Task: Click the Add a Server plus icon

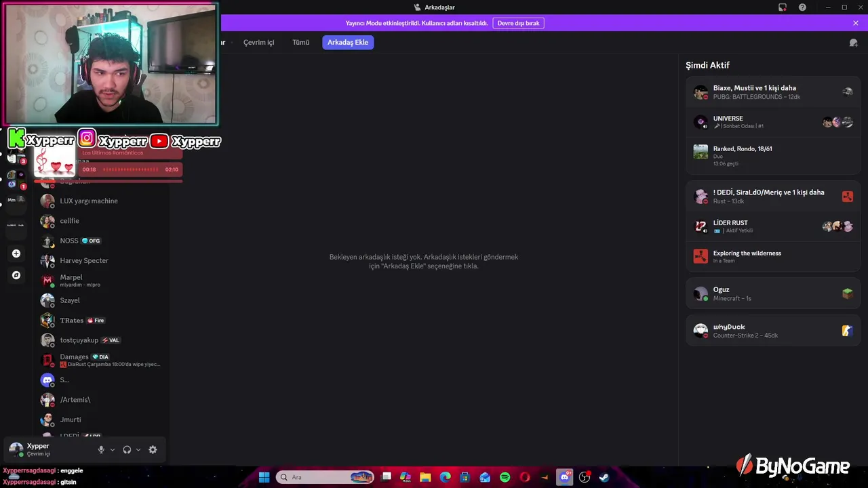Action: pos(16,253)
